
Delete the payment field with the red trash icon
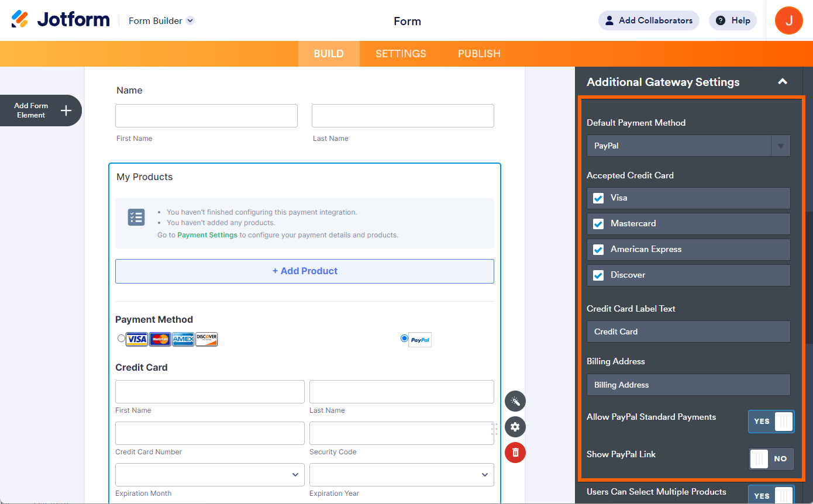515,453
